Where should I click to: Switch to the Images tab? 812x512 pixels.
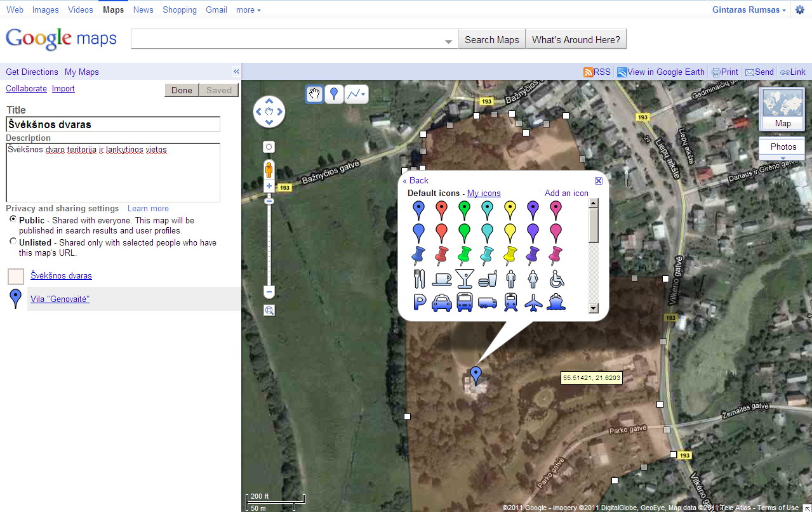(x=45, y=10)
